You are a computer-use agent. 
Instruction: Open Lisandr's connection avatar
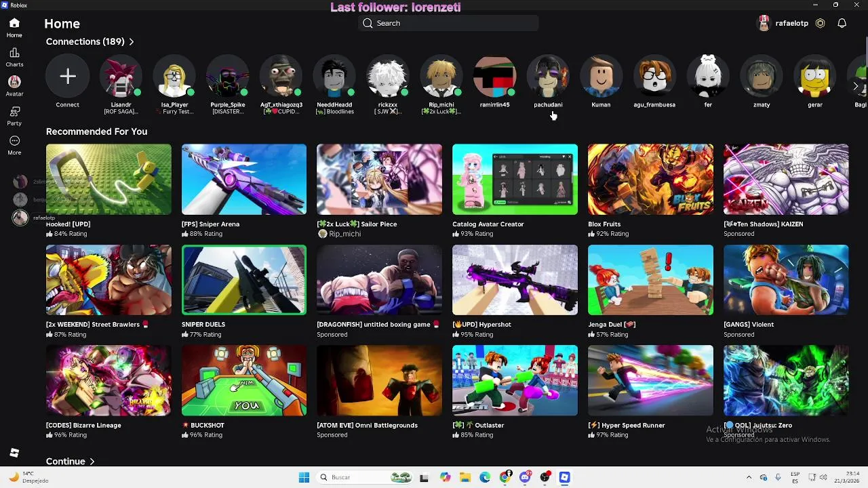tap(121, 77)
